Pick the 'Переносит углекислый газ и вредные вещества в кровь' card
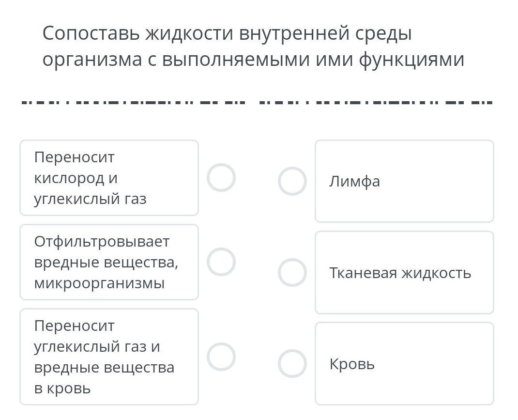Screen dimensions: 518x420 pos(109,357)
